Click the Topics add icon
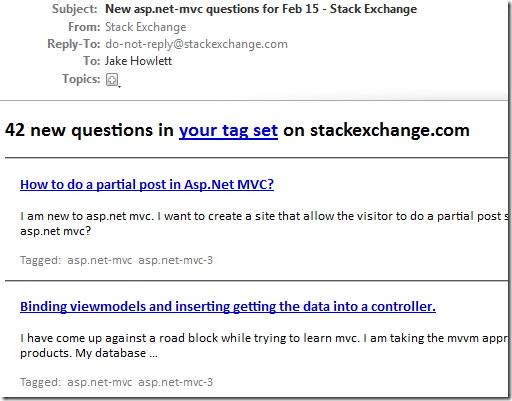The image size is (512, 401). click(112, 80)
